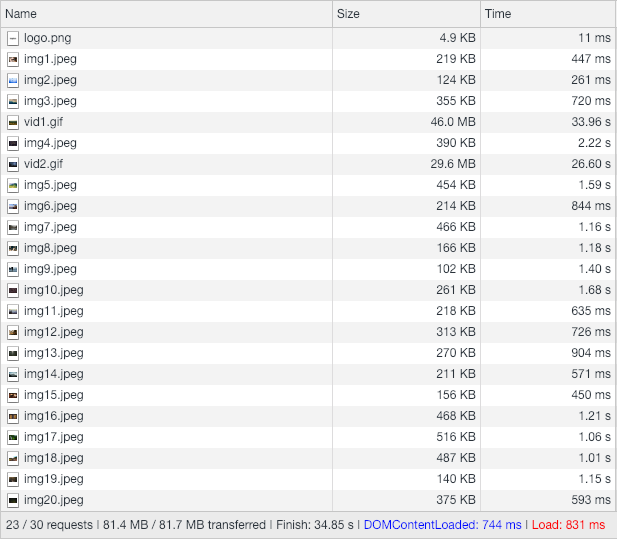617x539 pixels.
Task: Click the img5.jpeg thumbnail icon
Action: pos(13,185)
